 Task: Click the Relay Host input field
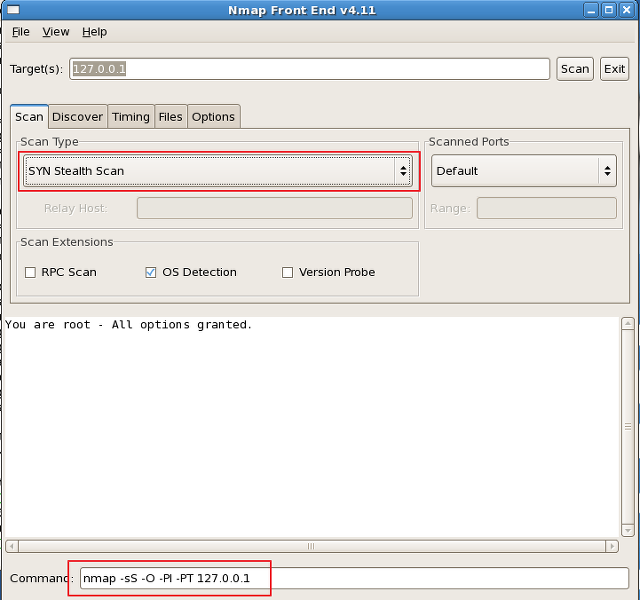(x=275, y=208)
